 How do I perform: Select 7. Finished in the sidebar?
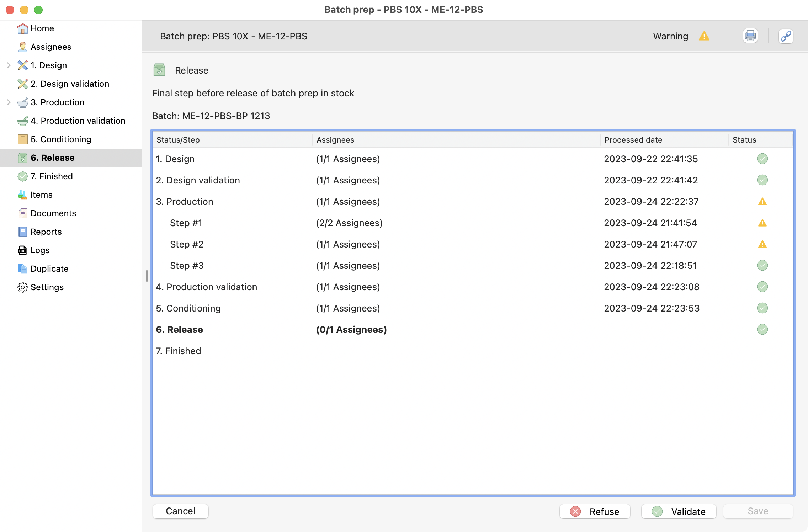tap(71, 176)
